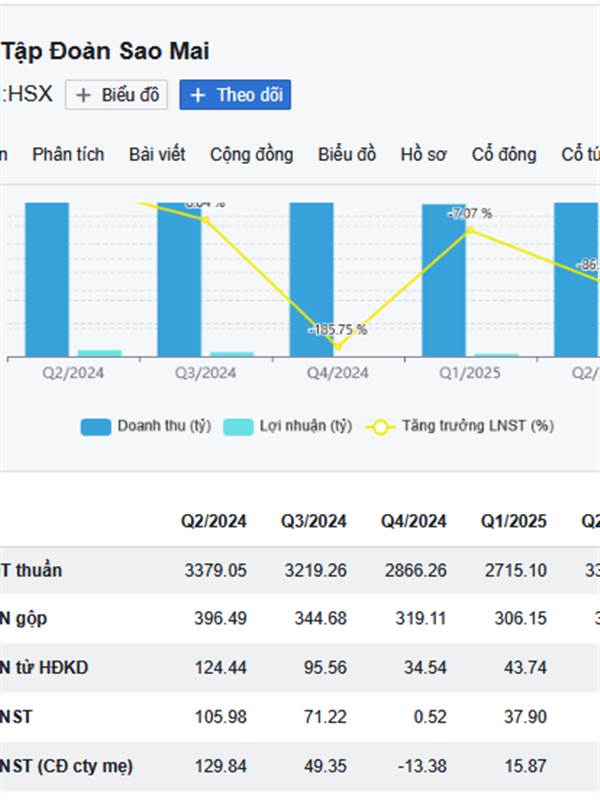Click the value '15.87' in the table
This screenshot has width=600, height=800.
point(526,766)
